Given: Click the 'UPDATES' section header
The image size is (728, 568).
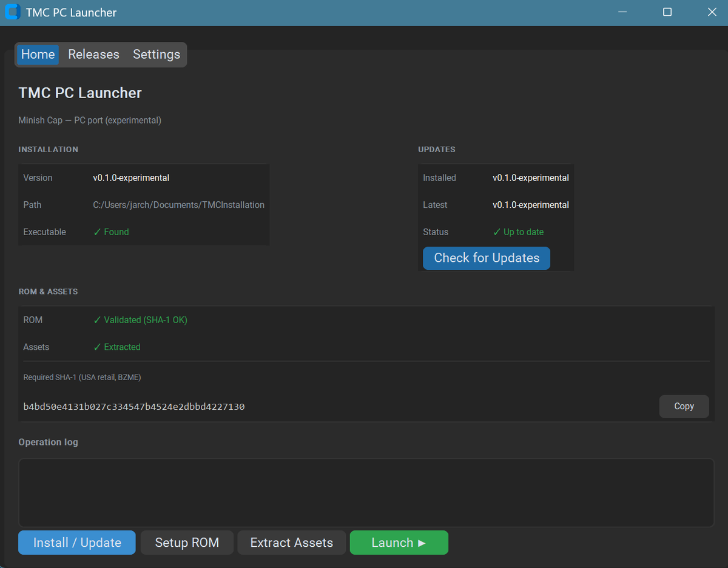Looking at the screenshot, I should tap(437, 149).
